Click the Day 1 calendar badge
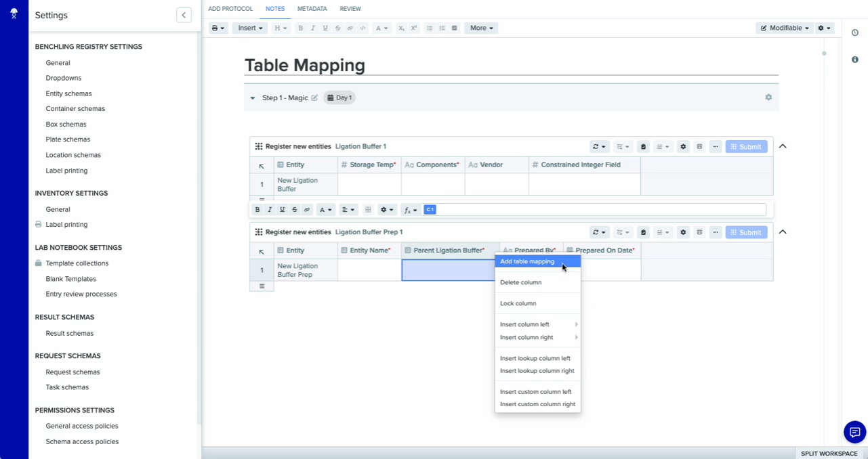Viewport: 868px width, 459px height. pyautogui.click(x=340, y=98)
